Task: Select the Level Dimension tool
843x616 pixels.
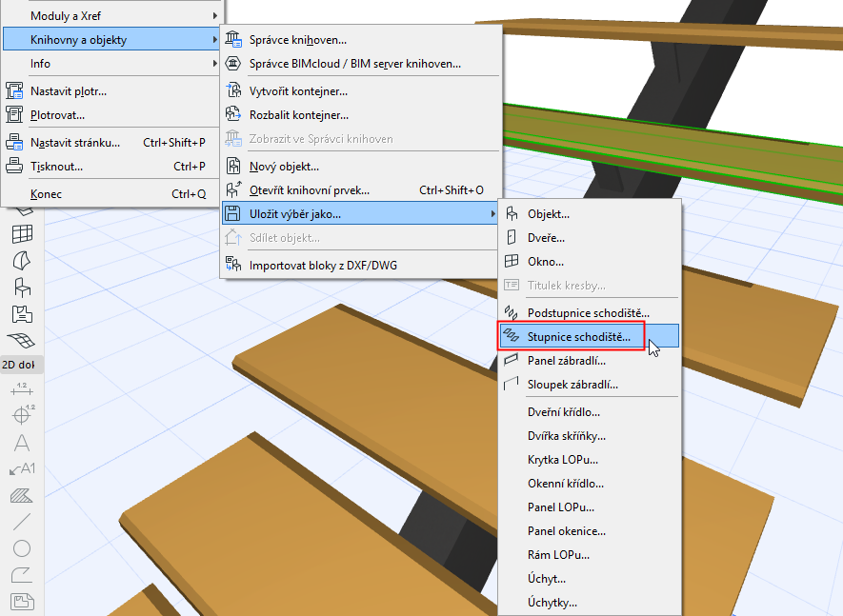Action: tap(23, 414)
